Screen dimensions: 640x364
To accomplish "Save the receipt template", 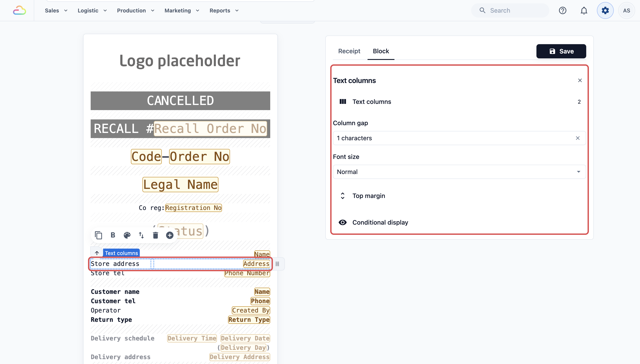I will [x=561, y=51].
